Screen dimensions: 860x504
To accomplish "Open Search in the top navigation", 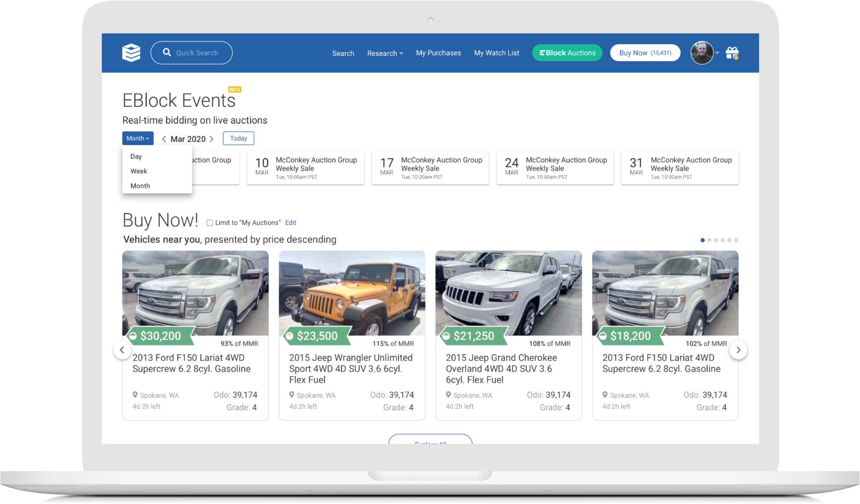I will [343, 53].
